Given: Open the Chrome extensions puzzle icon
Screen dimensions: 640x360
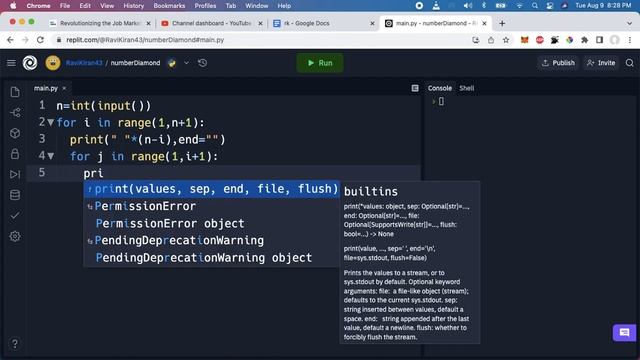Looking at the screenshot, I should click(x=584, y=40).
